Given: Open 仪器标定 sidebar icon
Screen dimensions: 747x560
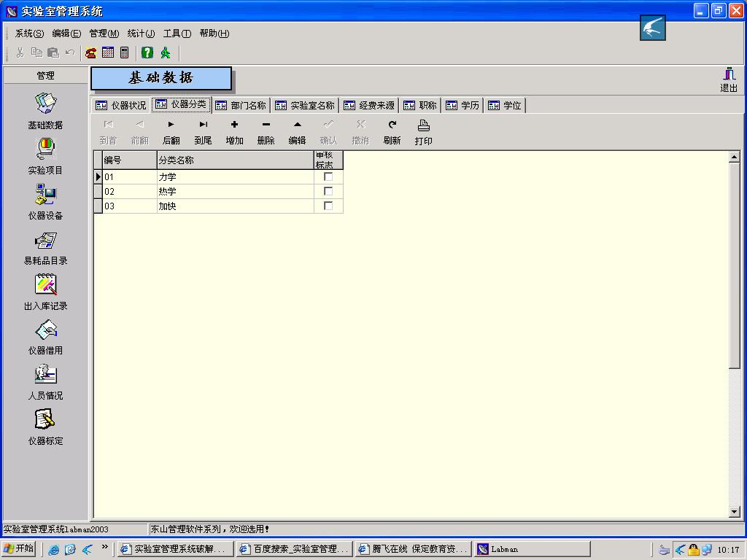Looking at the screenshot, I should [x=45, y=420].
